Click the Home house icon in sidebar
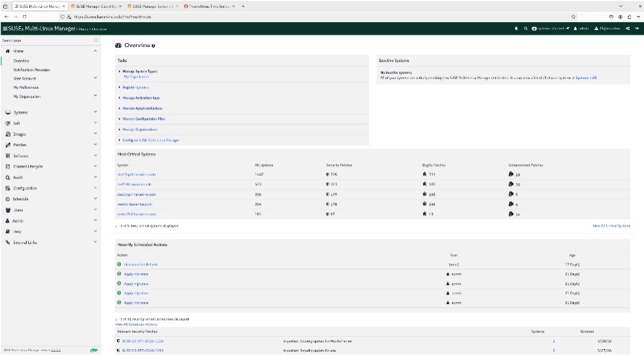Screen dimensions: 644x355 (x=7, y=51)
